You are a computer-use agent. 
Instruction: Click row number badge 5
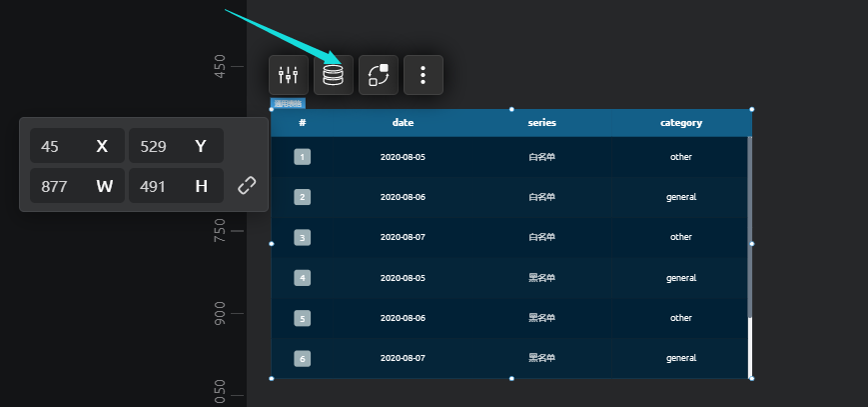(x=303, y=318)
